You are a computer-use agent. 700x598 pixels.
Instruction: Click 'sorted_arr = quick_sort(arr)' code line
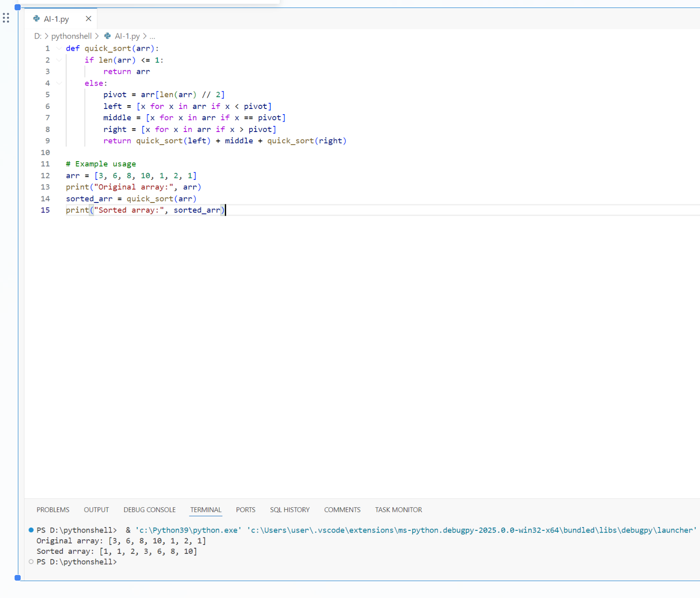pos(131,199)
